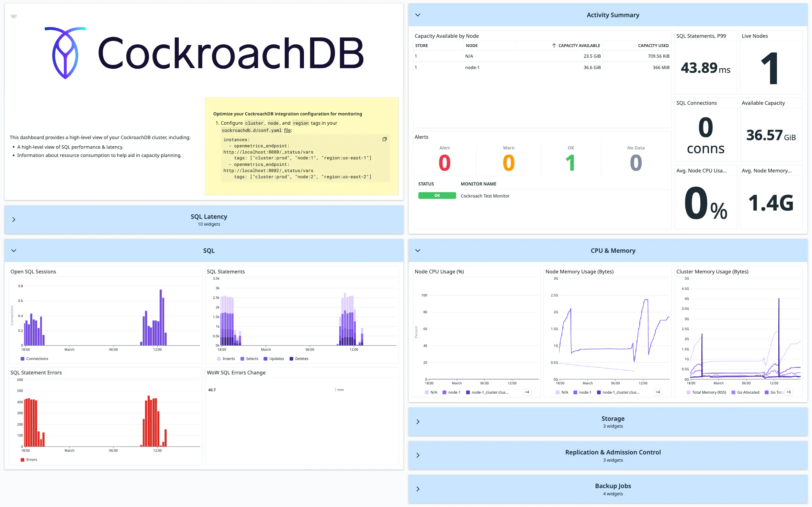Show hidden series via +4 badge on Node CPU chart
The image size is (812, 507).
tap(527, 392)
